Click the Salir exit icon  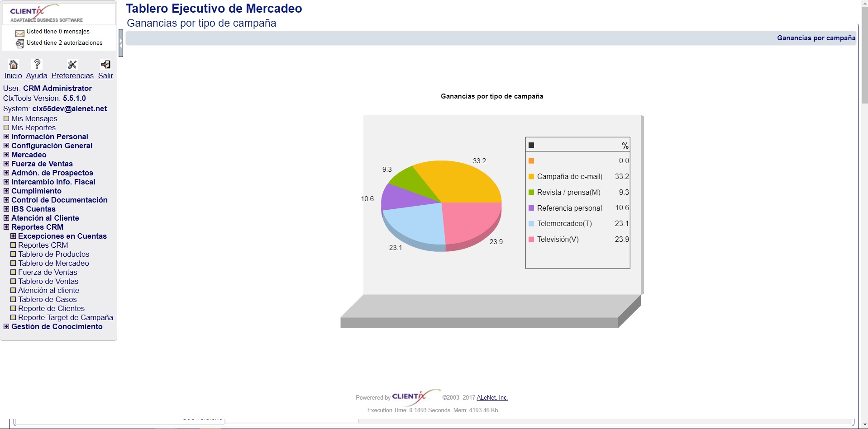(105, 65)
